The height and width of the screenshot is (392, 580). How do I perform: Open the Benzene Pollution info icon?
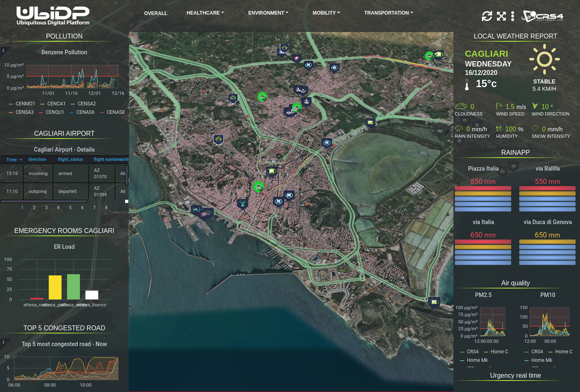pyautogui.click(x=4, y=50)
